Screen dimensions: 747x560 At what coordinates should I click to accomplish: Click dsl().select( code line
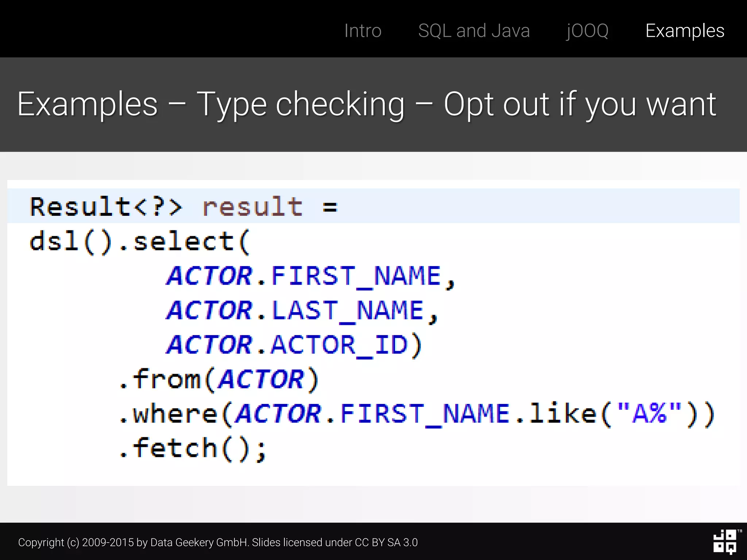click(140, 241)
